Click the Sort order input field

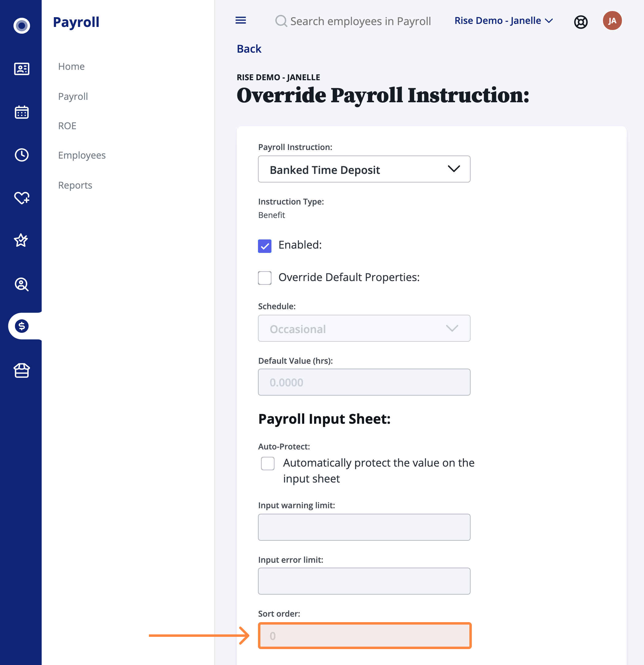pyautogui.click(x=365, y=636)
